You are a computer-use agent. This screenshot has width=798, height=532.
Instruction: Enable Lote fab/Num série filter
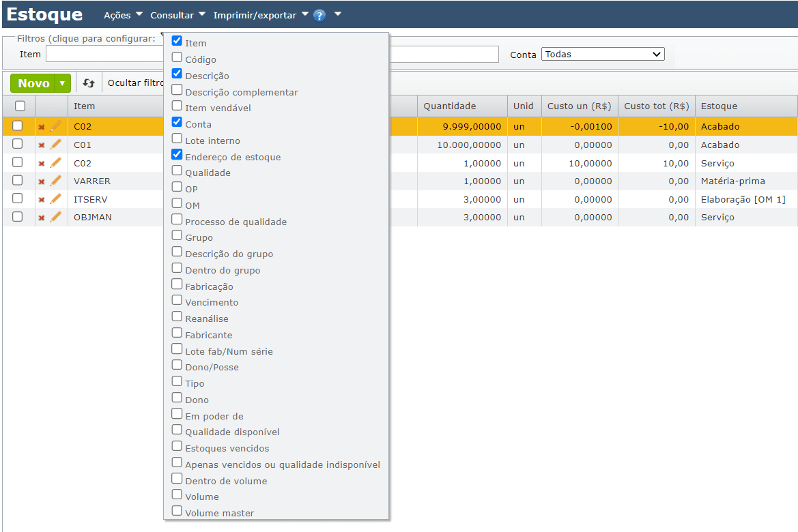tap(177, 349)
